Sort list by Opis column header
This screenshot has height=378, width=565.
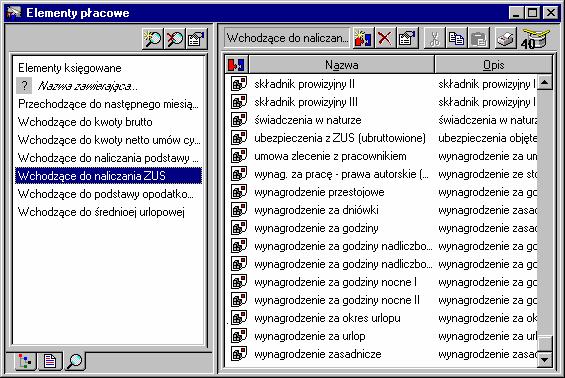pyautogui.click(x=494, y=65)
